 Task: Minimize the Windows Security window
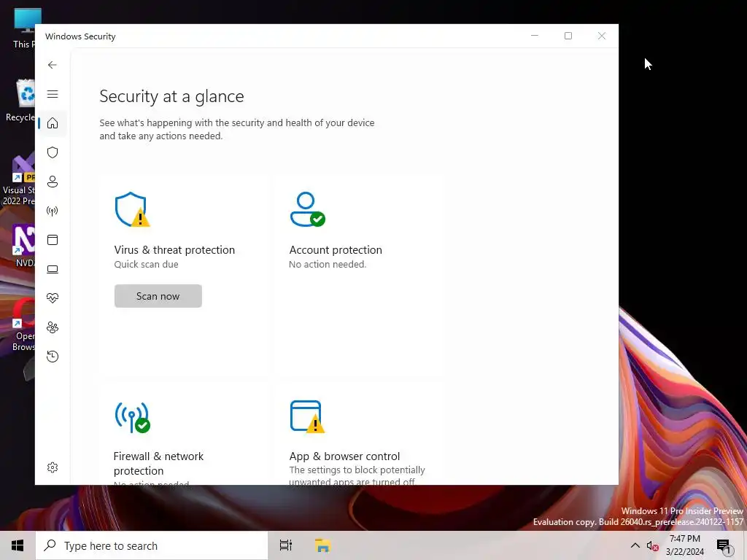point(535,36)
